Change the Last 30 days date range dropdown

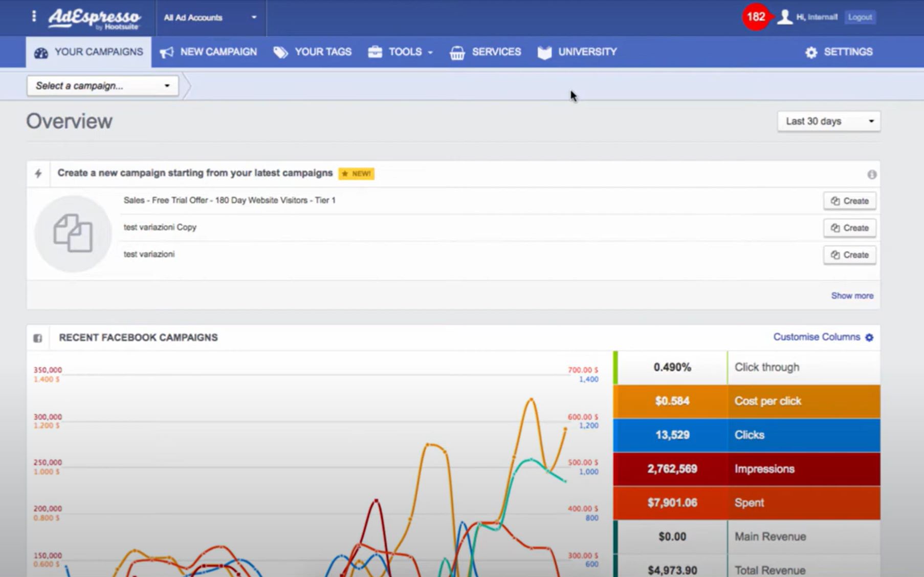tap(828, 121)
